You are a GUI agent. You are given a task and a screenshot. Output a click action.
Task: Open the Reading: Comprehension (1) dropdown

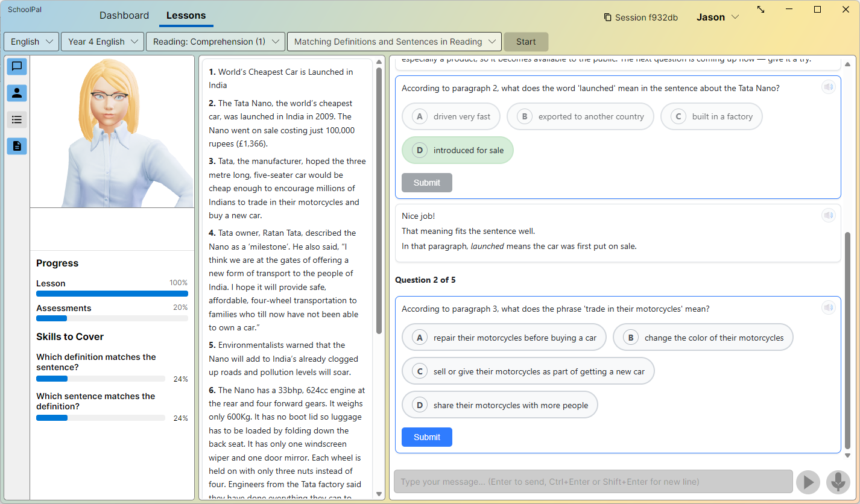point(215,42)
